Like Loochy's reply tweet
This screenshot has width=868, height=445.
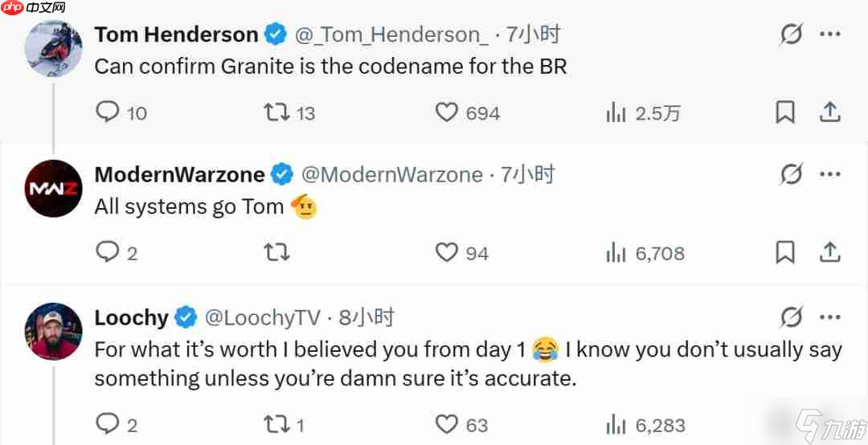tap(447, 423)
